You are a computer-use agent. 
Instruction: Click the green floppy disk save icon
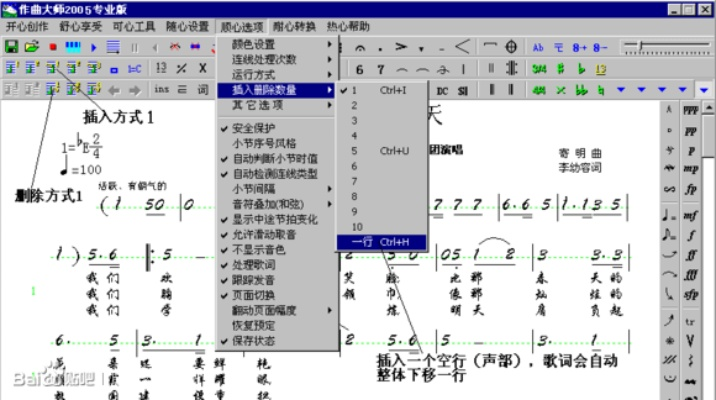point(11,47)
